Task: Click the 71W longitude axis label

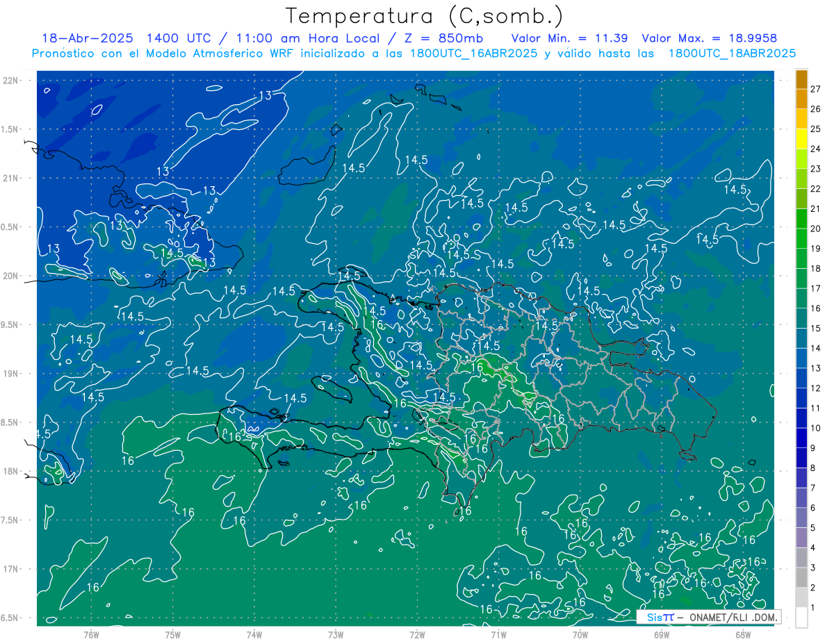Action: 498,635
